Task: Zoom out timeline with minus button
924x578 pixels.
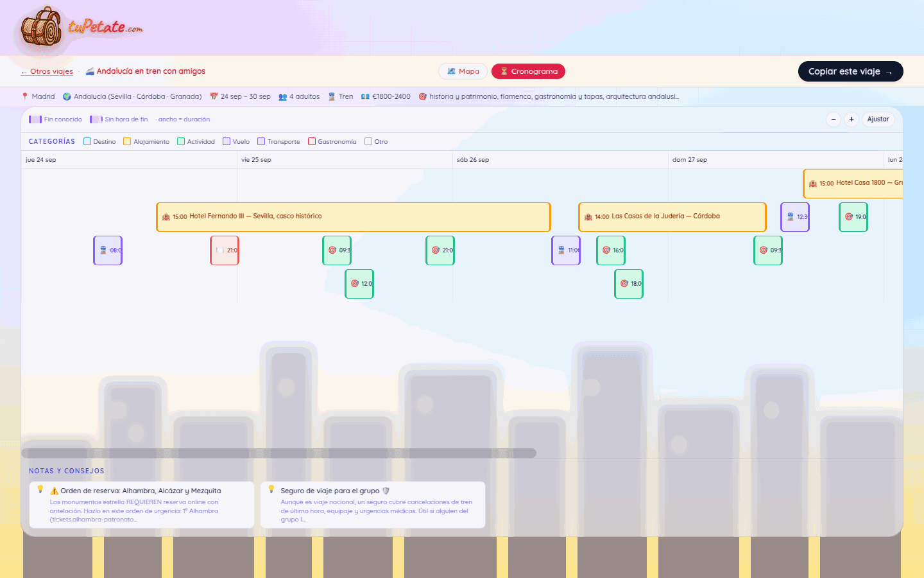Action: (834, 119)
